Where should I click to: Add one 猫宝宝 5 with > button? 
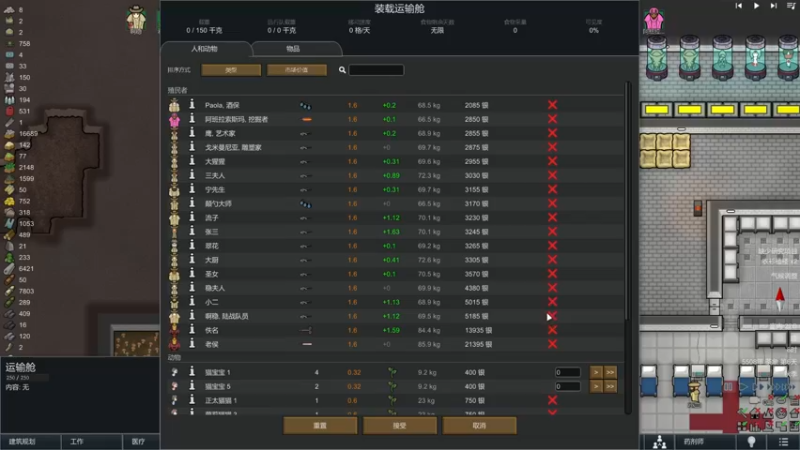[595, 386]
